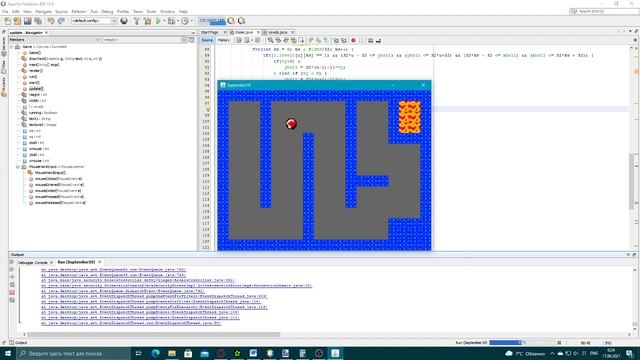640x360 pixels.
Task: Click the Save All toolbar icon
Action: pyautogui.click(x=38, y=21)
